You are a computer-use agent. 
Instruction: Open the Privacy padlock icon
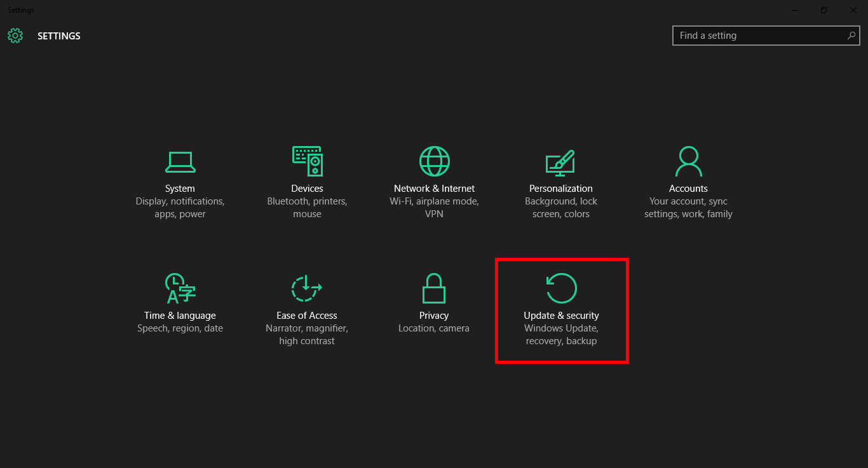(434, 288)
